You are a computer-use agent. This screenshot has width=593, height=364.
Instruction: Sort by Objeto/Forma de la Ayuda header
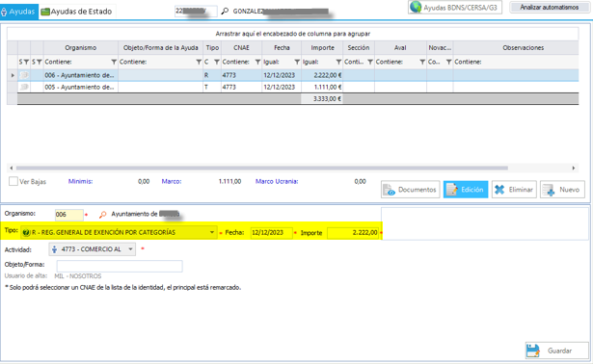[x=161, y=47]
